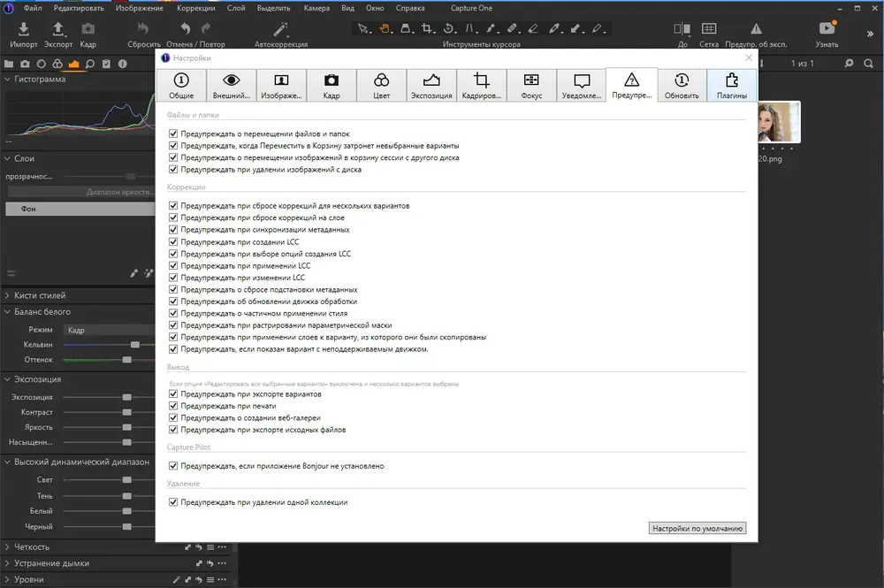Switch to the Общие settings tab
The width and height of the screenshot is (884, 588).
click(181, 86)
